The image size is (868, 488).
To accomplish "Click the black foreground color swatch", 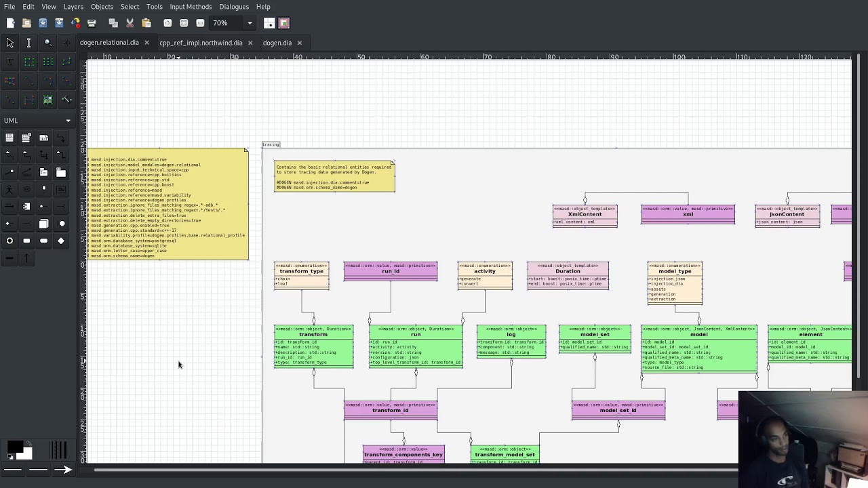I will [x=14, y=447].
